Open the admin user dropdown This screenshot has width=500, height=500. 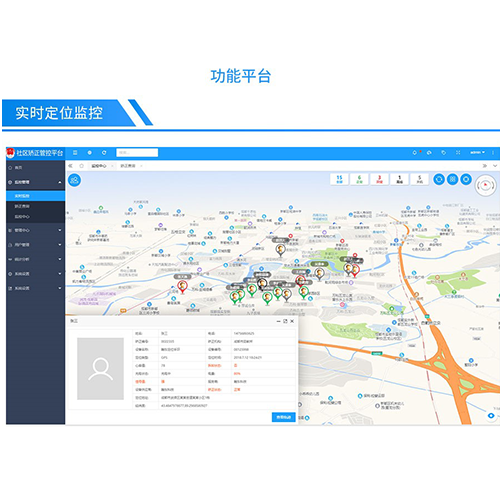pyautogui.click(x=478, y=153)
